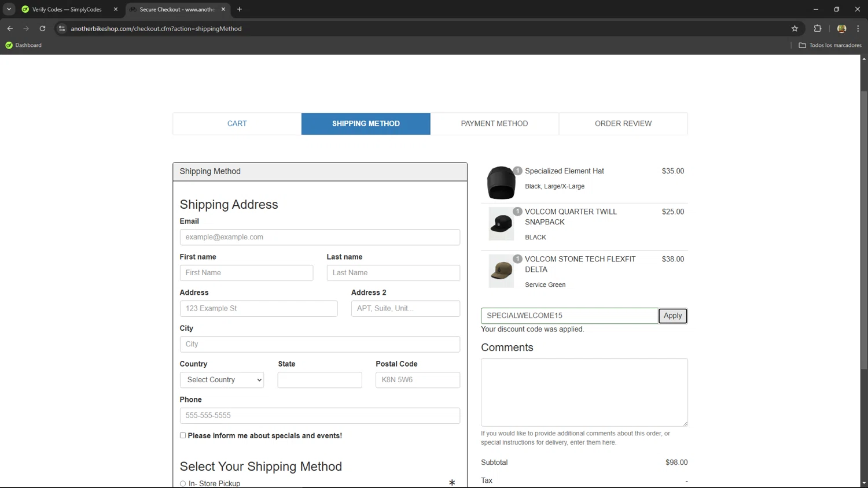
Task: Click the discount code field
Action: point(570,316)
